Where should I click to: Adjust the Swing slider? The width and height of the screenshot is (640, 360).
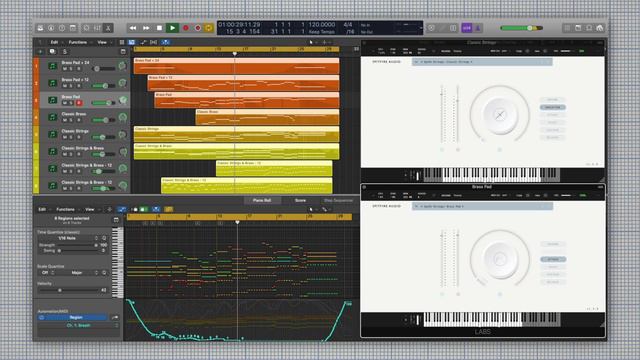tap(78, 251)
